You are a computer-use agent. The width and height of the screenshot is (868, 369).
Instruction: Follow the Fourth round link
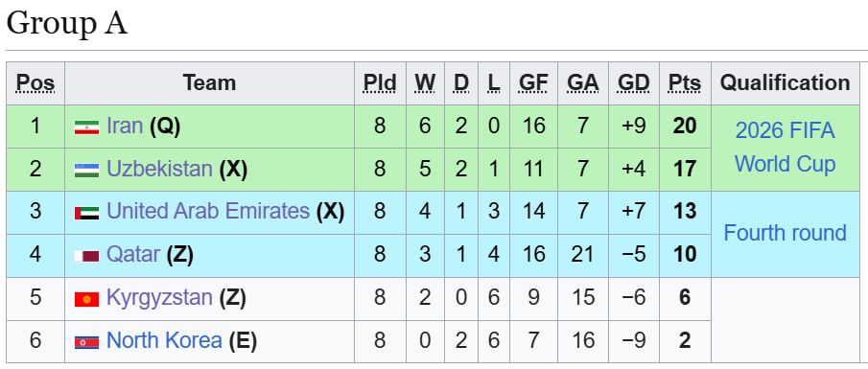point(785,233)
